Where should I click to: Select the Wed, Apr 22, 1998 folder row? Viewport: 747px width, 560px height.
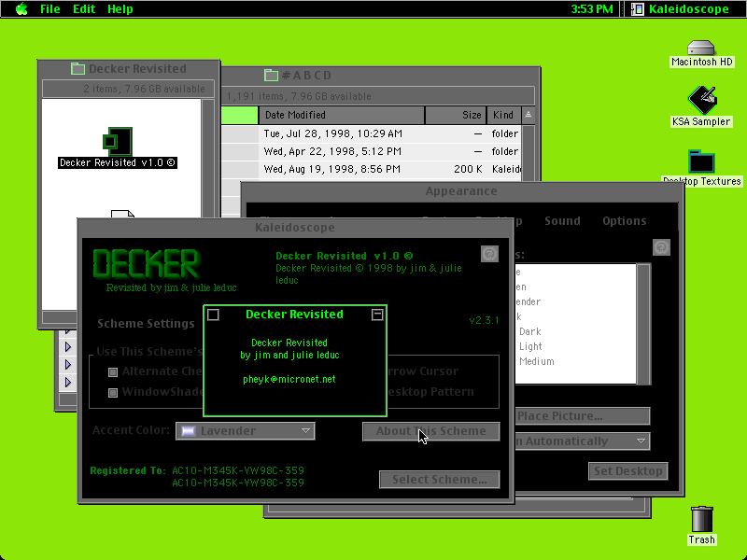click(x=372, y=151)
